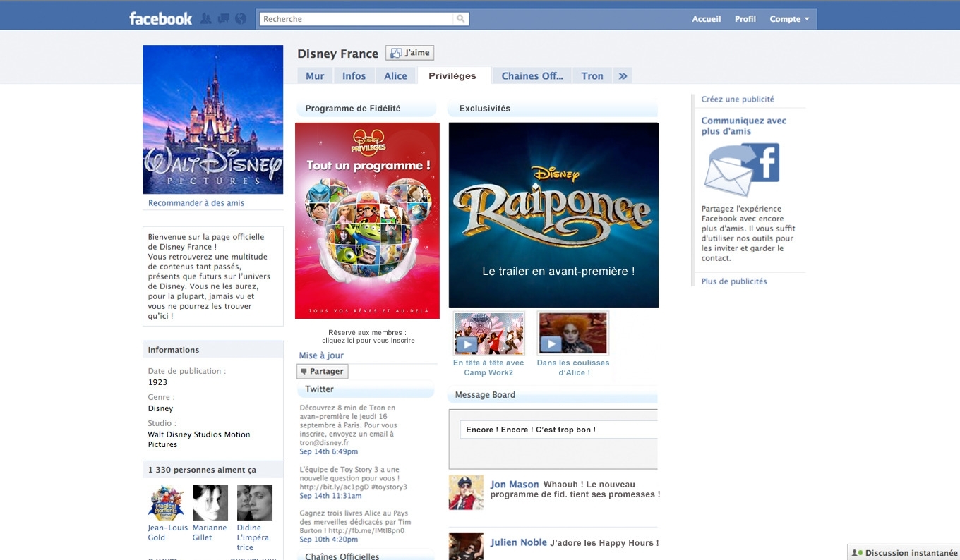The width and height of the screenshot is (960, 560).
Task: Select the Privilèges tab
Action: 452,76
